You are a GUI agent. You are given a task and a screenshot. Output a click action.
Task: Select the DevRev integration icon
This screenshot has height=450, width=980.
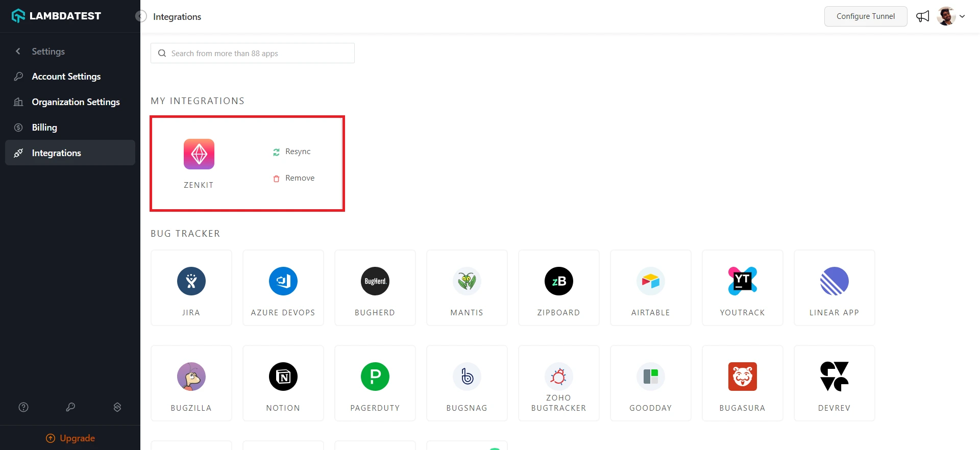(x=834, y=377)
